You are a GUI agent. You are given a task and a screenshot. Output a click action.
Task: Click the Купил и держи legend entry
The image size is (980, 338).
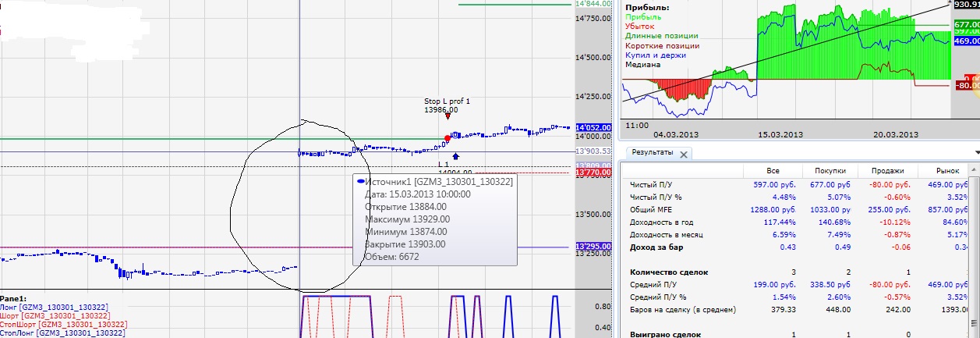654,55
